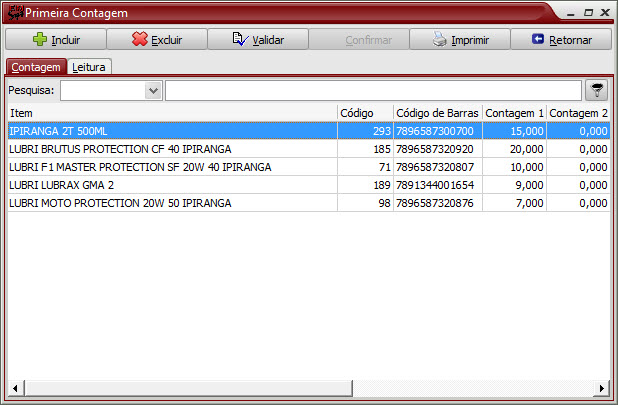Click the Excluir button label
The image size is (618, 405).
[x=167, y=40]
